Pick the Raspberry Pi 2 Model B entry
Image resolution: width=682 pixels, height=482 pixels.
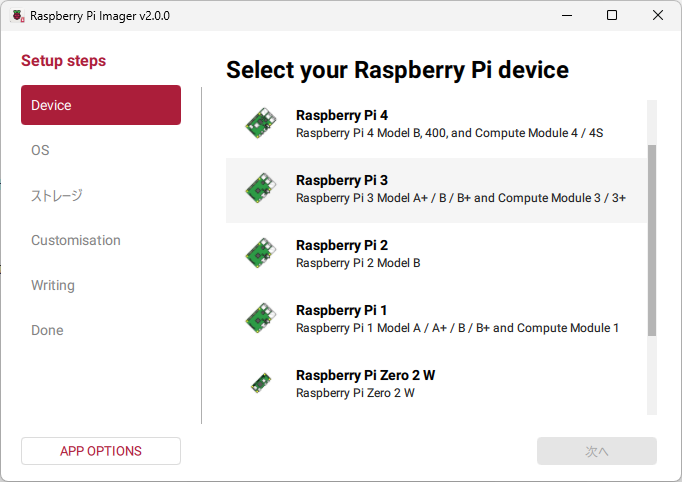tap(358, 263)
